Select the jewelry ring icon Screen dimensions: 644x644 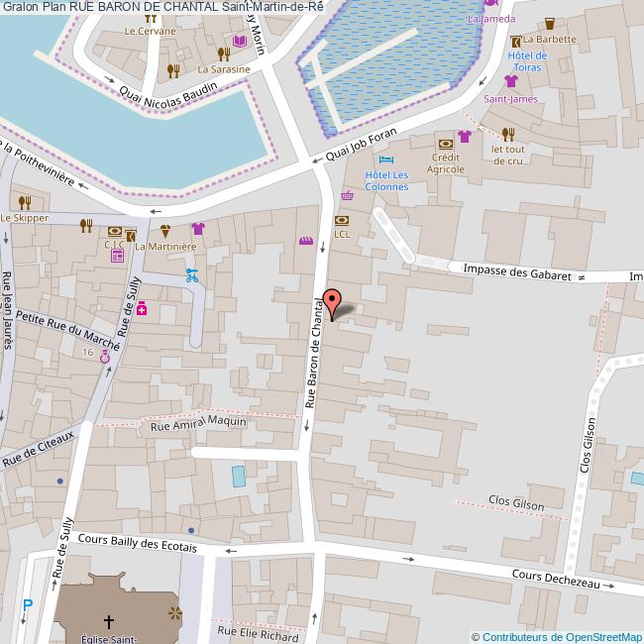pos(105,367)
